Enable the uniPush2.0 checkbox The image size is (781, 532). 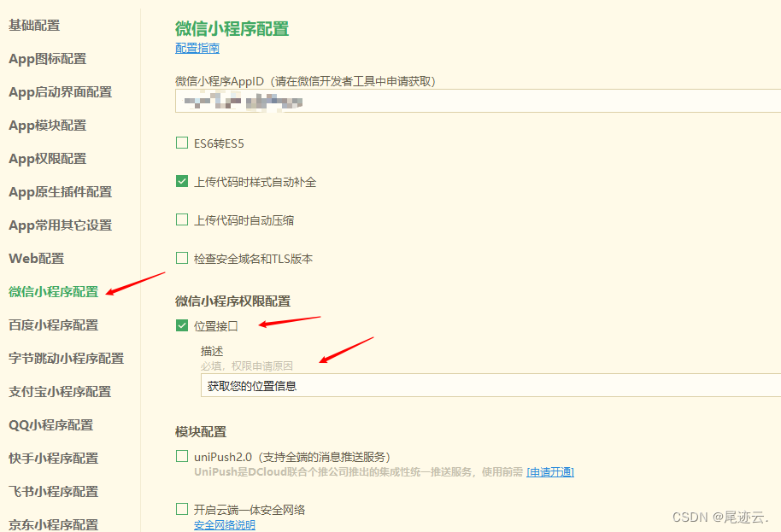[x=182, y=456]
